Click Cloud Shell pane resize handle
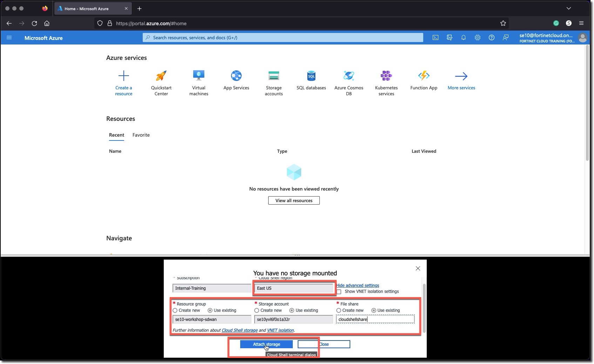The width and height of the screenshot is (594, 364). coord(297,255)
